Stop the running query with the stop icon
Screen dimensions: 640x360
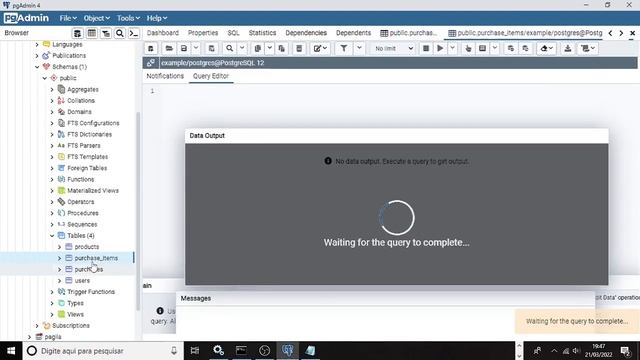[426, 49]
